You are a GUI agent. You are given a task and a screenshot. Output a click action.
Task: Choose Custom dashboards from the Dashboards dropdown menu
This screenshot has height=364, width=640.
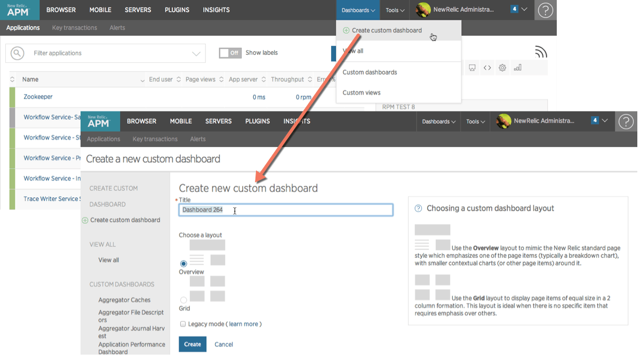[399, 72]
